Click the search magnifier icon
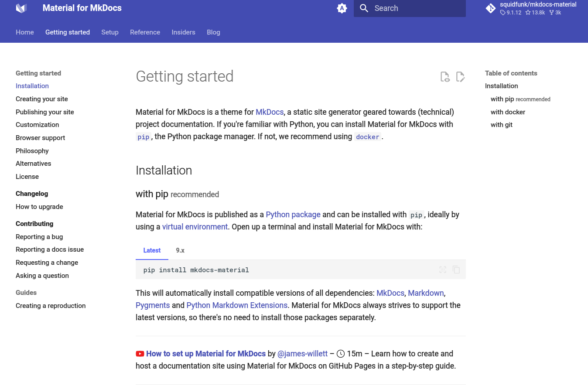 [364, 8]
